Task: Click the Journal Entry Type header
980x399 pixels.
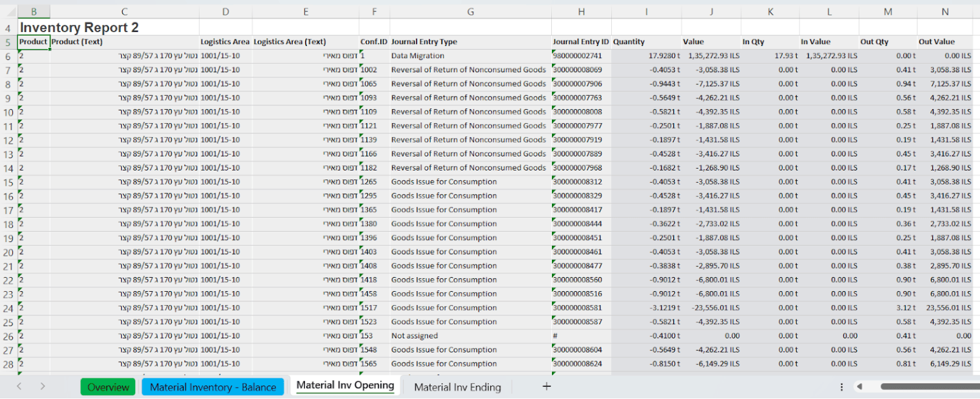Action: tap(470, 42)
